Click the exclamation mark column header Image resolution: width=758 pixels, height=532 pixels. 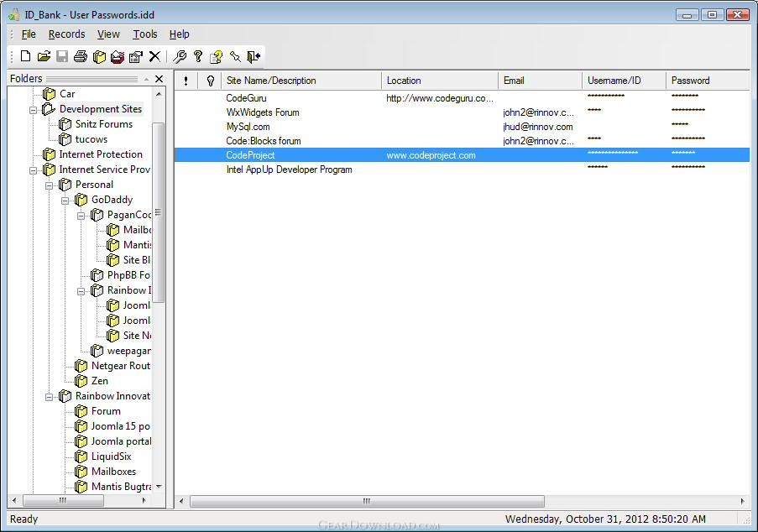click(186, 81)
